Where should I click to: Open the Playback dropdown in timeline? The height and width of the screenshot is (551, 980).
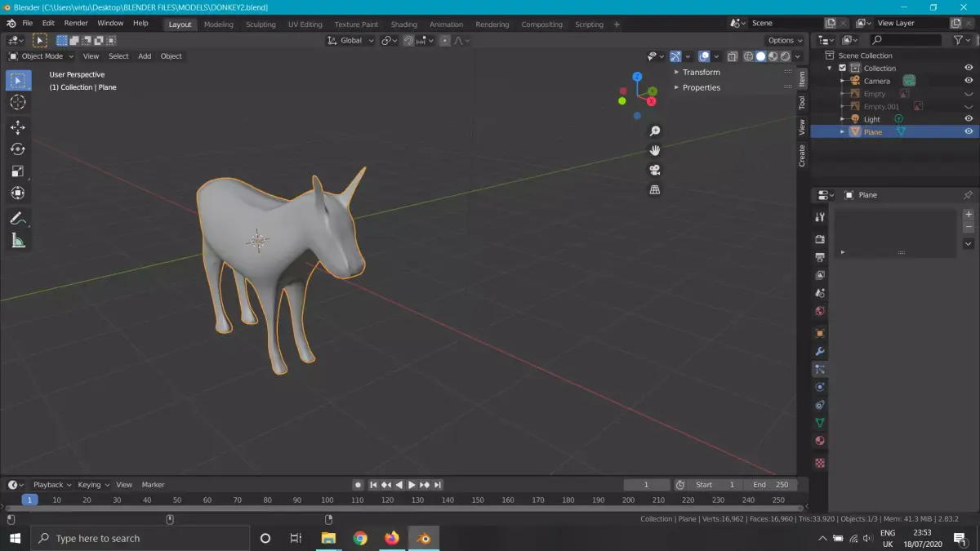tap(52, 485)
